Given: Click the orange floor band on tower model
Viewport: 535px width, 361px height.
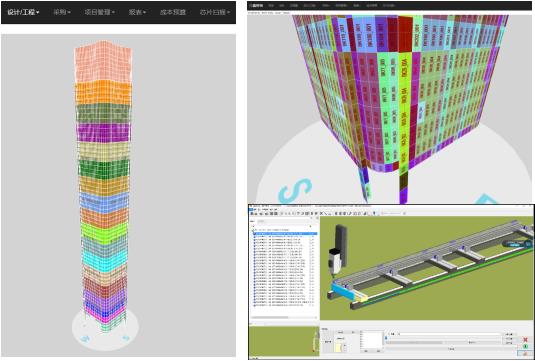Looking at the screenshot, I should coord(103,92).
